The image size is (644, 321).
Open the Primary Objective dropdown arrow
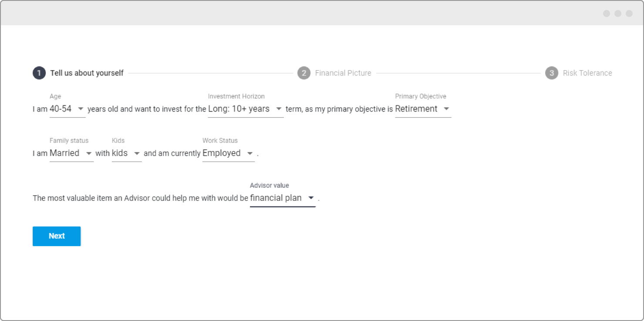coord(446,109)
